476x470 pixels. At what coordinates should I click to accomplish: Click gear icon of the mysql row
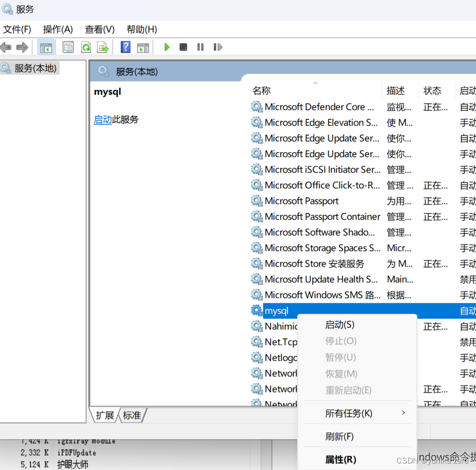coord(257,310)
